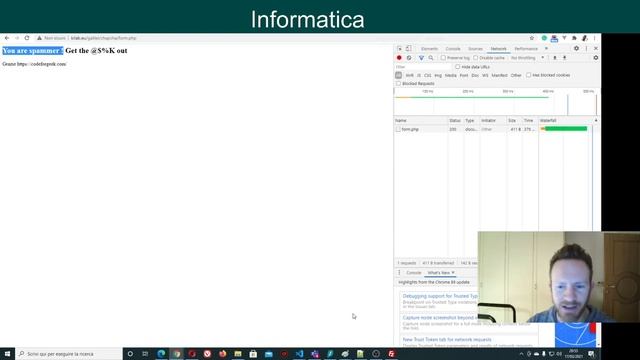Viewport: 640px width, 360px height.
Task: Select the form.php request row
Action: [497, 129]
